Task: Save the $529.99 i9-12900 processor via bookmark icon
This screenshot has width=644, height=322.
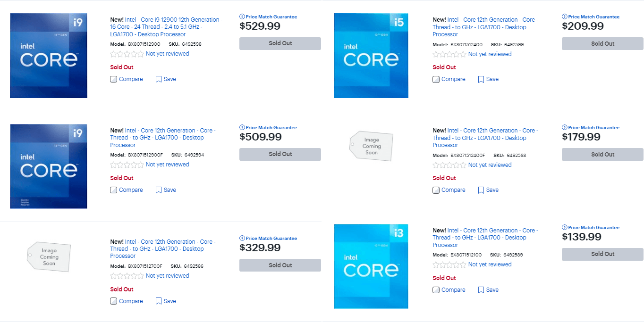Action: click(159, 79)
